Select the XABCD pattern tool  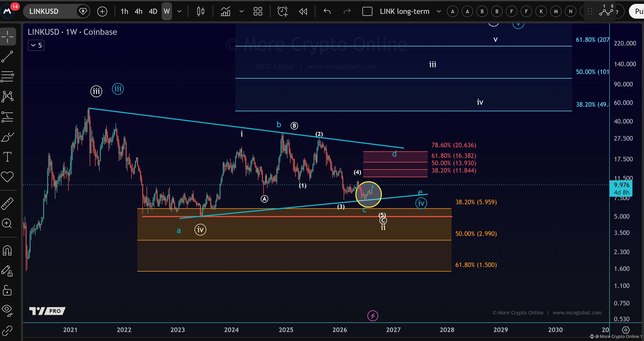8,96
